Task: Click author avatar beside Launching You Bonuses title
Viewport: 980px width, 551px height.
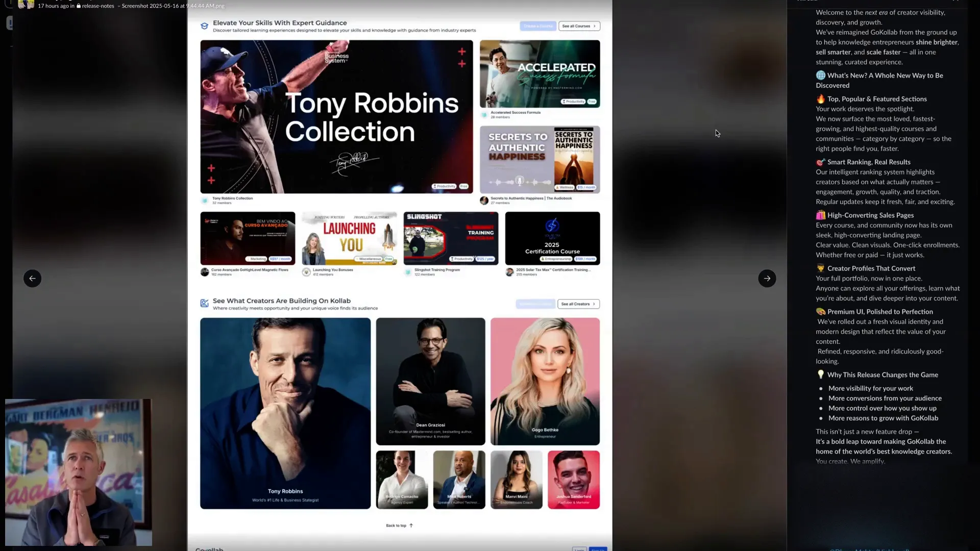Action: click(x=306, y=272)
